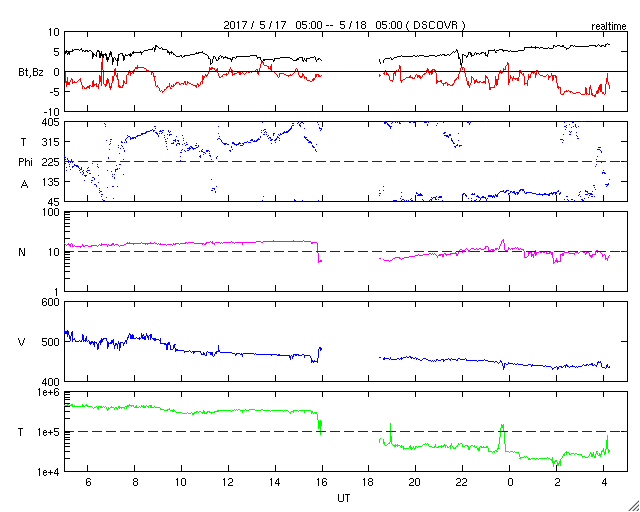This screenshot has width=640, height=512.
Task: Click the dashed reference line in temperature panel
Action: pyautogui.click(x=346, y=432)
